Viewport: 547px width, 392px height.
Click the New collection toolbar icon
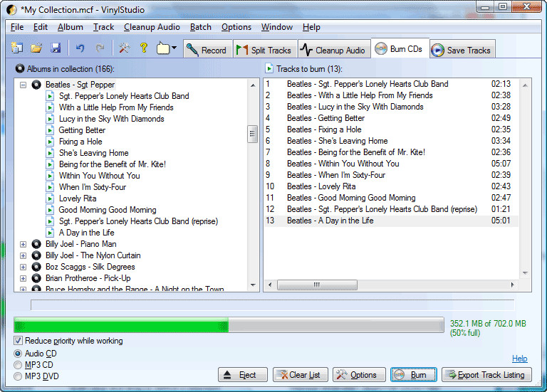[x=17, y=48]
